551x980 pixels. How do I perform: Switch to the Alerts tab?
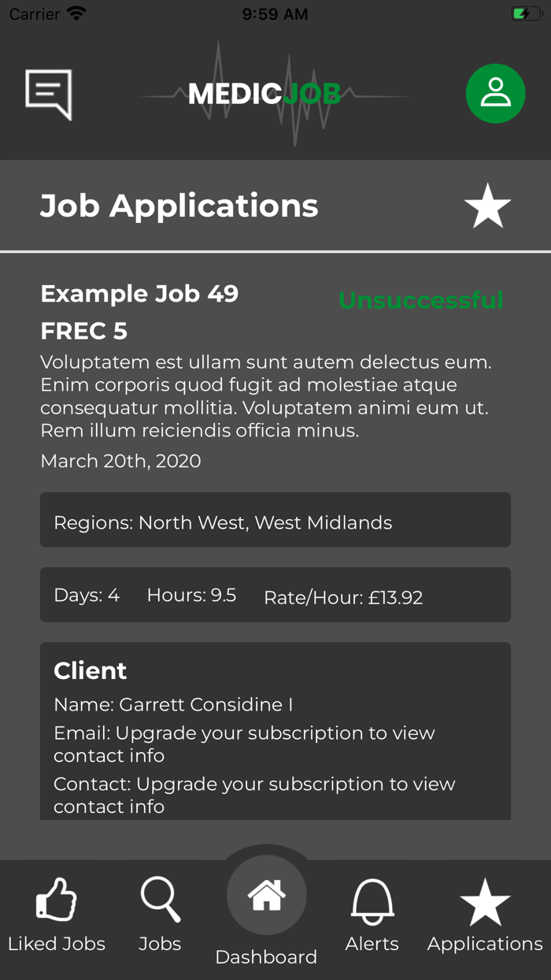point(372,914)
